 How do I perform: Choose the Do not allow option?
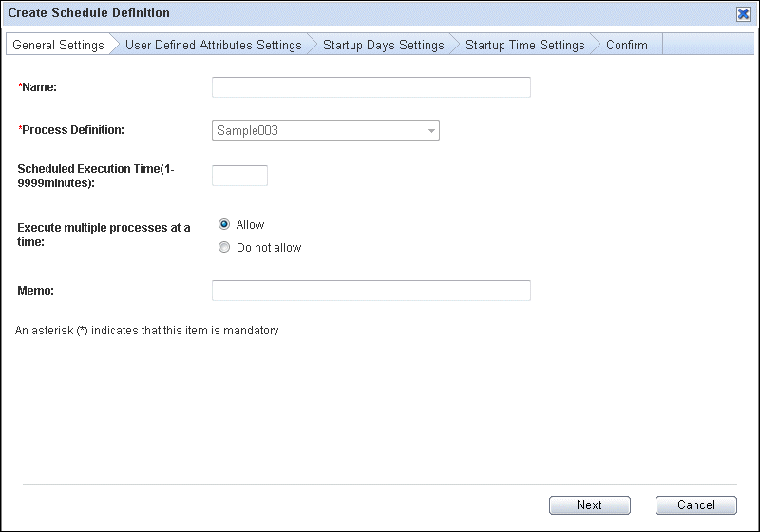click(x=224, y=248)
